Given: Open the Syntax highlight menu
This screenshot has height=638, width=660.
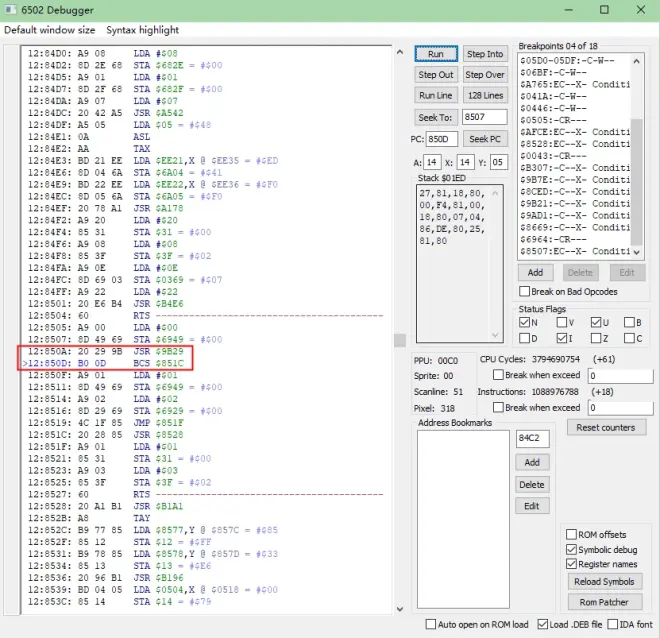Looking at the screenshot, I should coord(143,30).
